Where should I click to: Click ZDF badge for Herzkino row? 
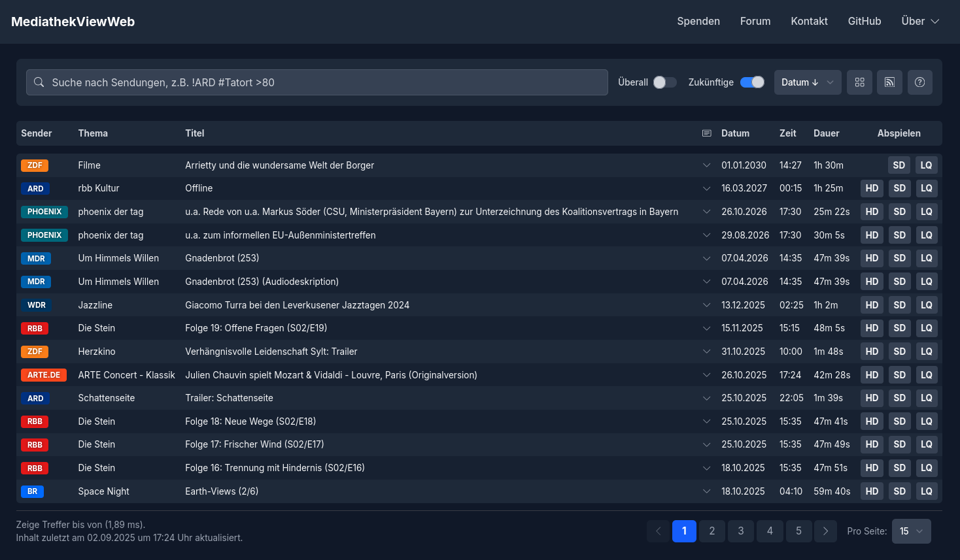pos(35,352)
